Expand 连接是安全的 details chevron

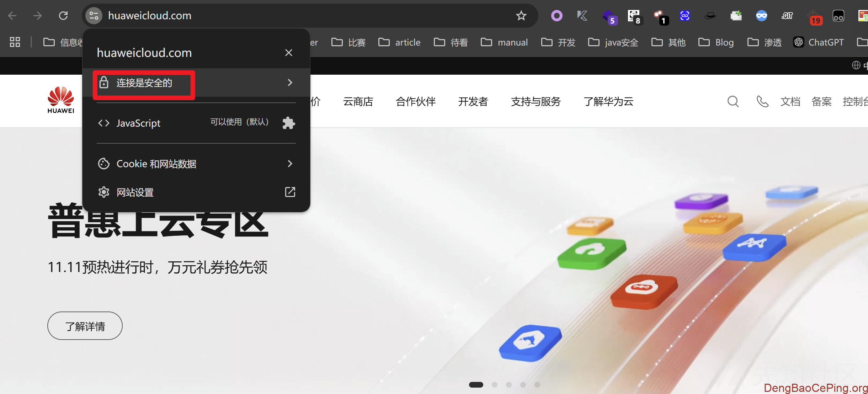click(x=290, y=82)
